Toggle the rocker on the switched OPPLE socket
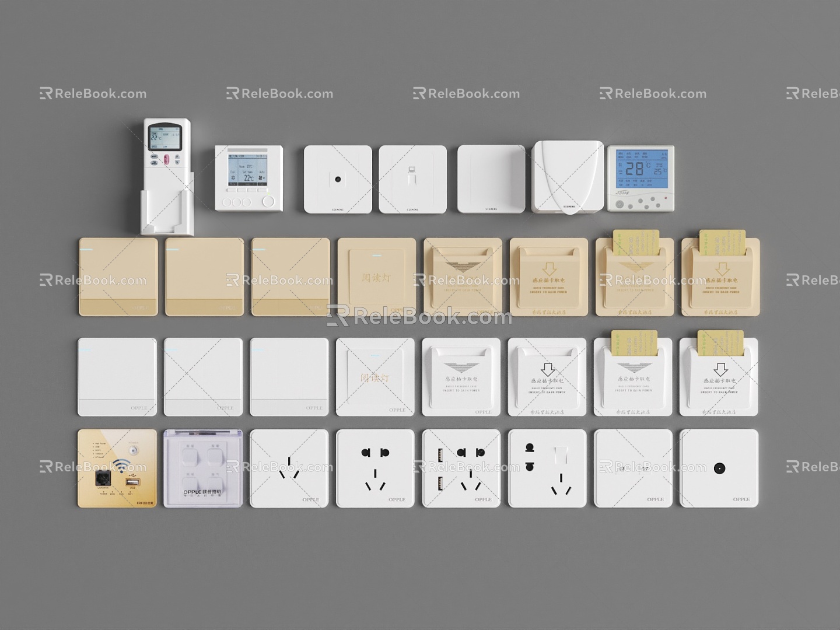This screenshot has height=630, width=840. pos(560,456)
